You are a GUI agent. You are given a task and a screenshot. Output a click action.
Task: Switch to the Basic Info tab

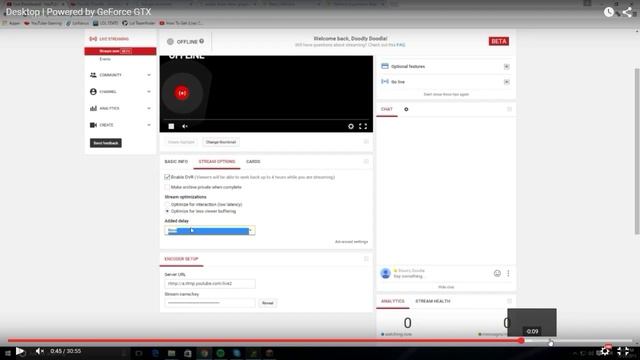coord(176,162)
